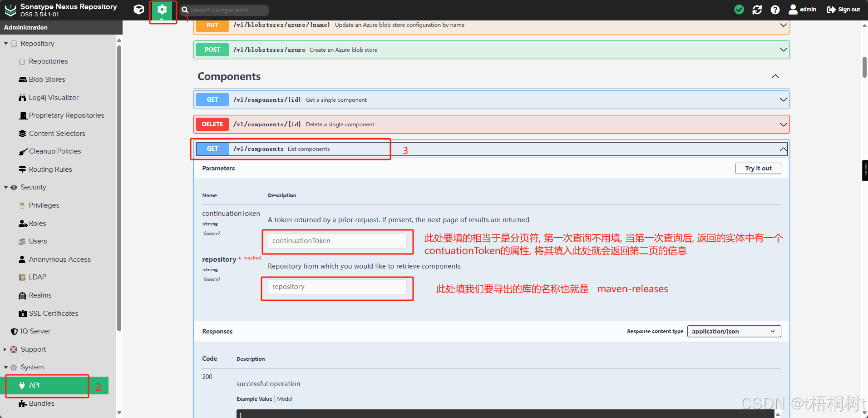Open Repositories in the sidebar
This screenshot has height=418, width=868.
coord(48,61)
